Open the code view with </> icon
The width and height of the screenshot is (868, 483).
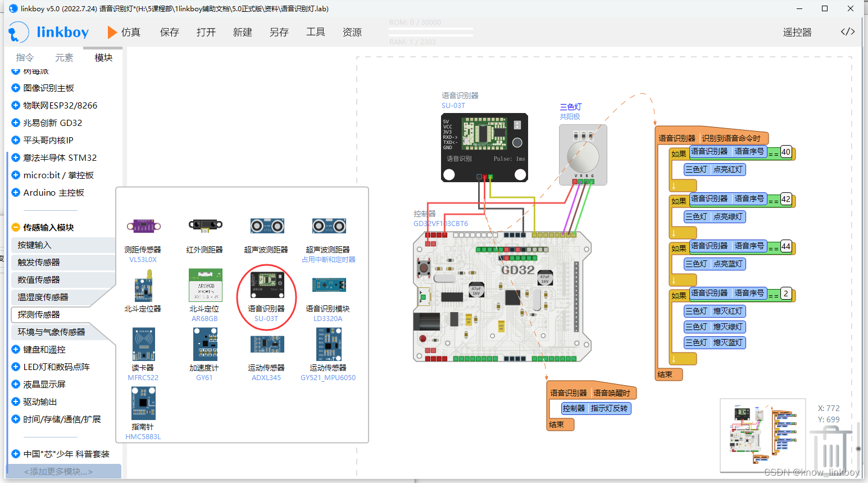[x=847, y=32]
